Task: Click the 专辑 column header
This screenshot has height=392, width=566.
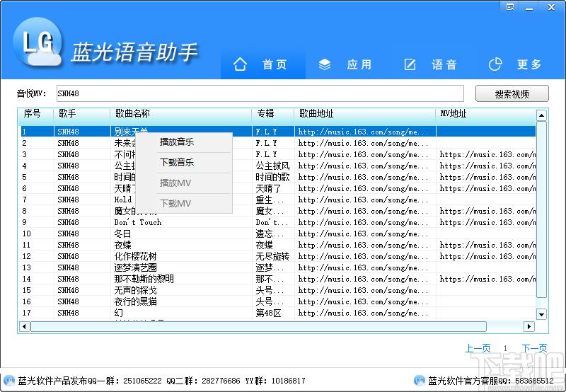Action: (x=273, y=114)
